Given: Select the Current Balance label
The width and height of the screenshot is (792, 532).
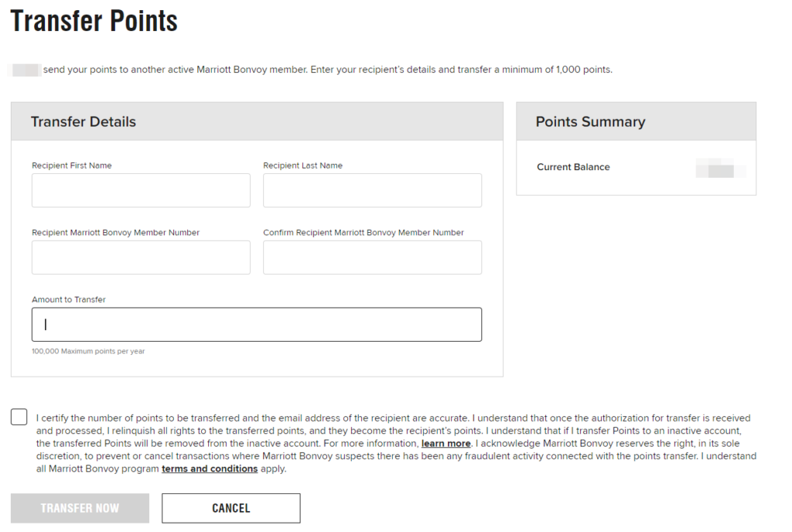Looking at the screenshot, I should tap(574, 167).
